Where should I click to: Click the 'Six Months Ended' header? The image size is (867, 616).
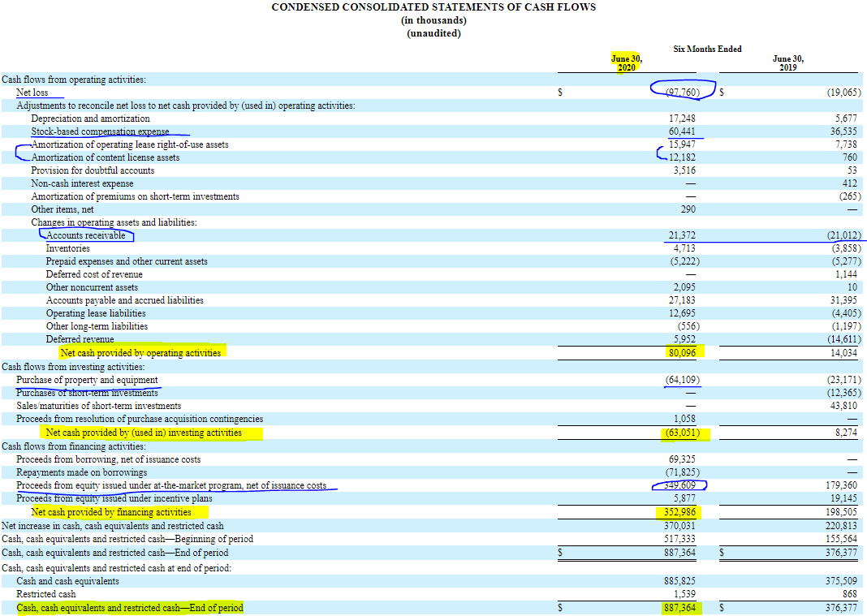pyautogui.click(x=707, y=50)
